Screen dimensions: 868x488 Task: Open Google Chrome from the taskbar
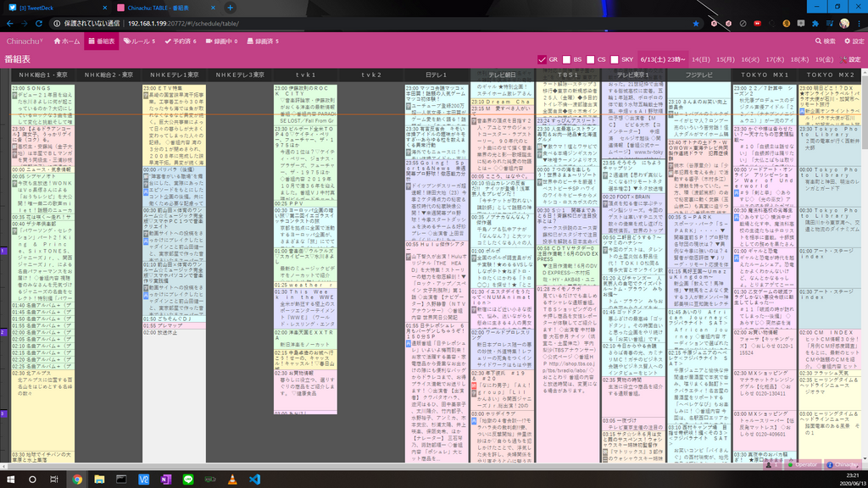click(x=77, y=480)
